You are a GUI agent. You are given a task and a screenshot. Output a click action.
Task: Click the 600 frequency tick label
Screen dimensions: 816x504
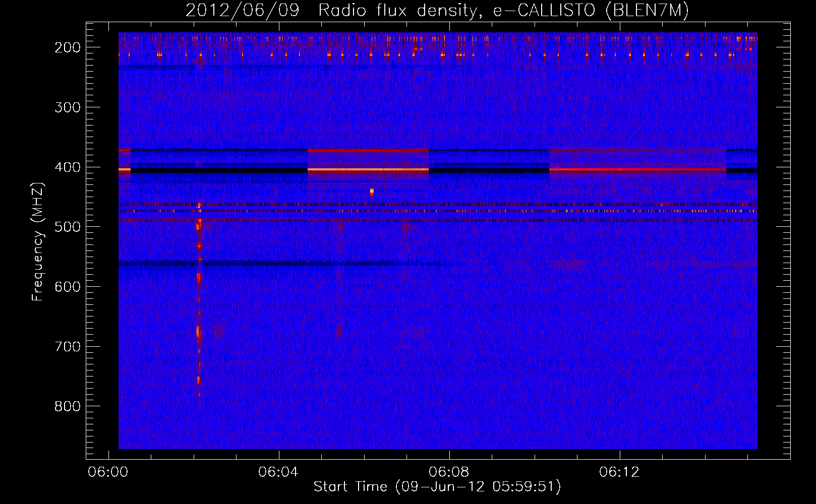(68, 287)
